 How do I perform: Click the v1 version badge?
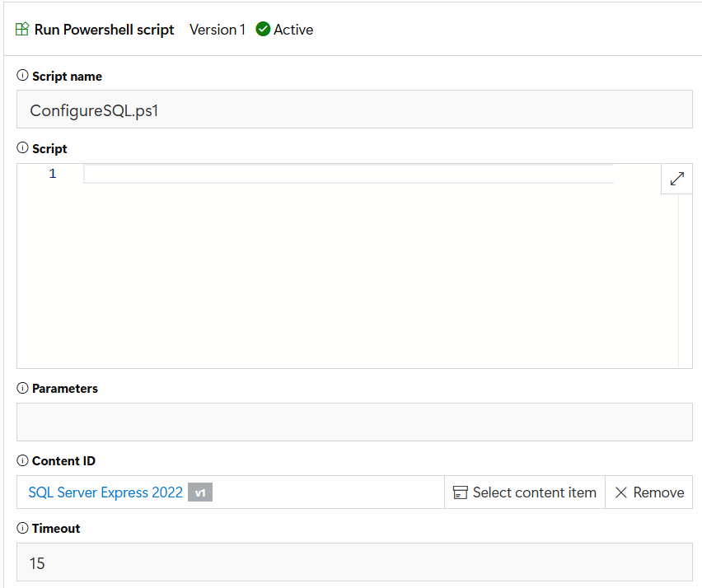click(x=200, y=492)
